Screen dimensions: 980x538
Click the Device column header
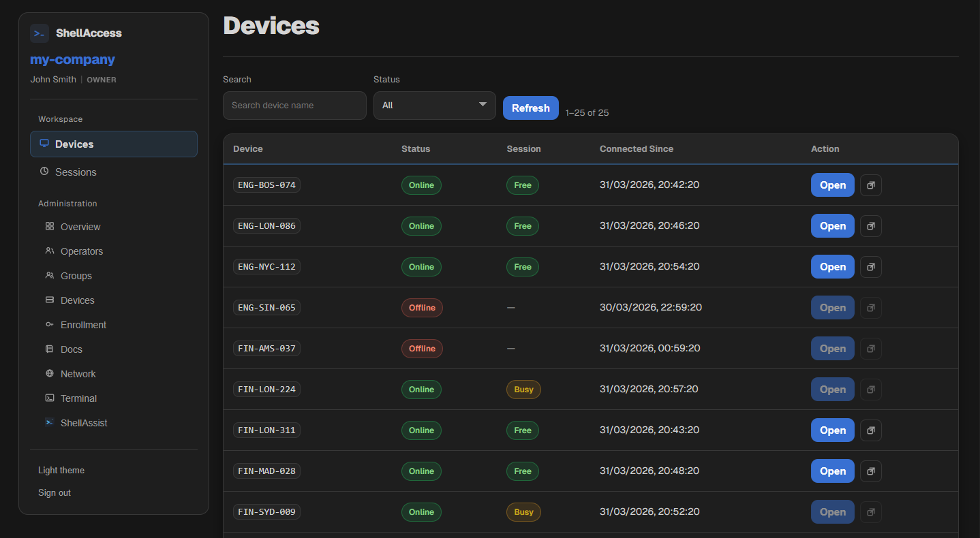[247, 148]
